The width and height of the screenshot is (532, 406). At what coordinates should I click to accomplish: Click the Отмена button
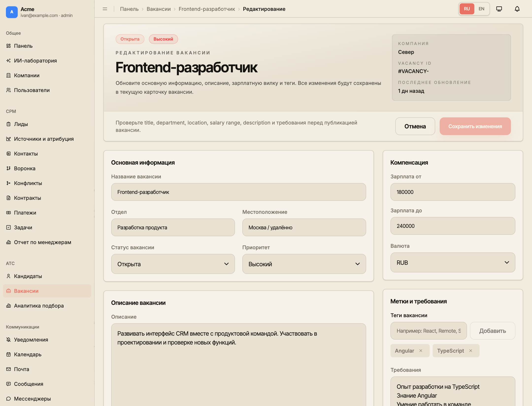[x=415, y=126]
